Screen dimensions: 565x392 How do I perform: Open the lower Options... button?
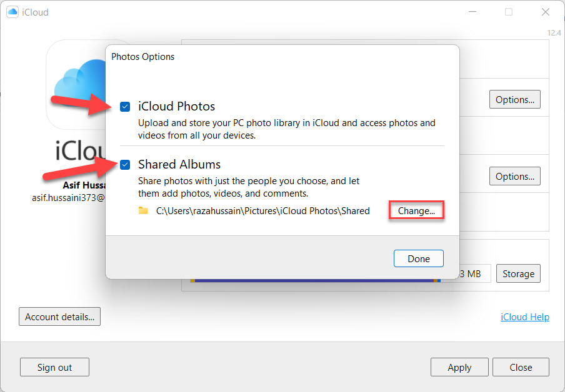click(x=514, y=177)
